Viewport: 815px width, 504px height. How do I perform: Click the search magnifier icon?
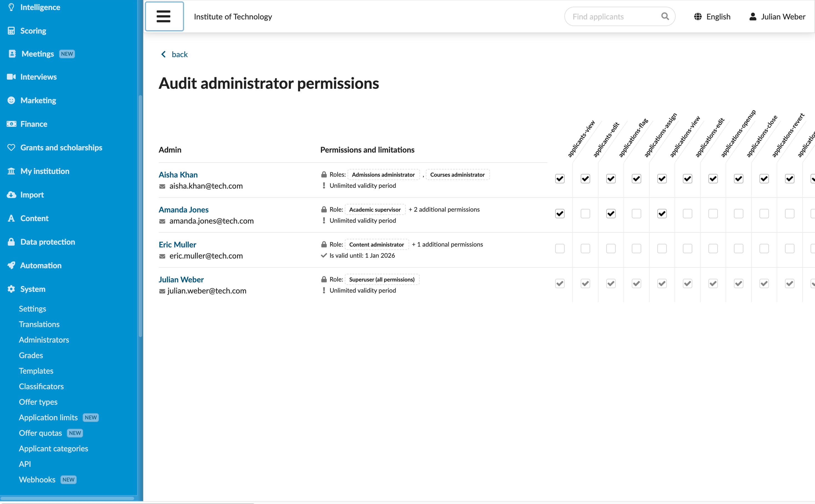coord(665,16)
